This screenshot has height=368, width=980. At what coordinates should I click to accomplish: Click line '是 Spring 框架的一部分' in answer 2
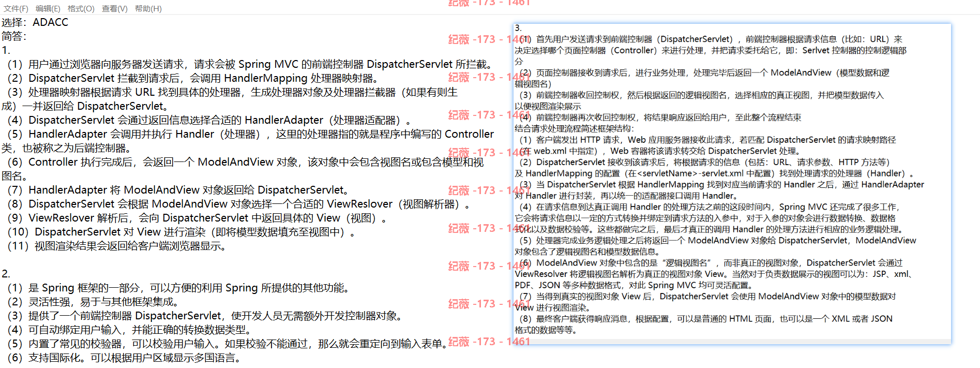click(x=178, y=288)
